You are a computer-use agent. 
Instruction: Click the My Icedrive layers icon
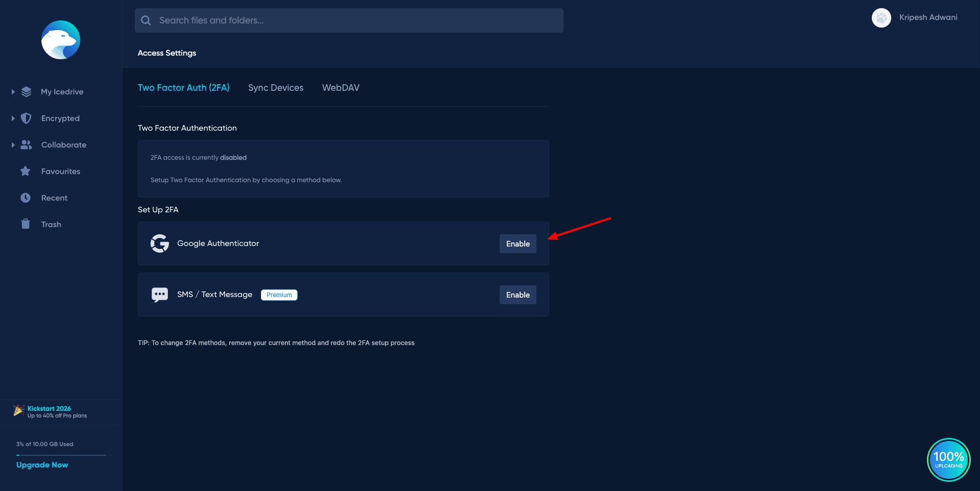[27, 92]
